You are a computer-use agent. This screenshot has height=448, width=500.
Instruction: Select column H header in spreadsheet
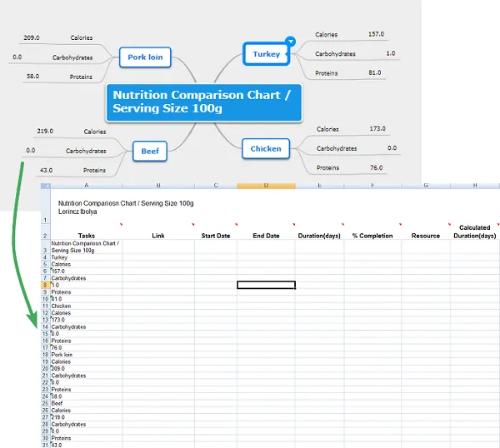click(475, 186)
